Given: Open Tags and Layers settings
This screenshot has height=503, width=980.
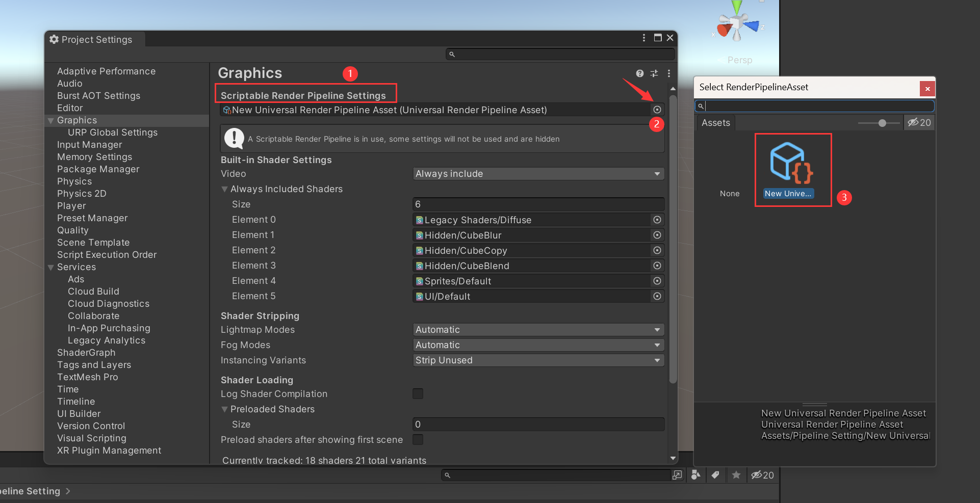Looking at the screenshot, I should (94, 365).
